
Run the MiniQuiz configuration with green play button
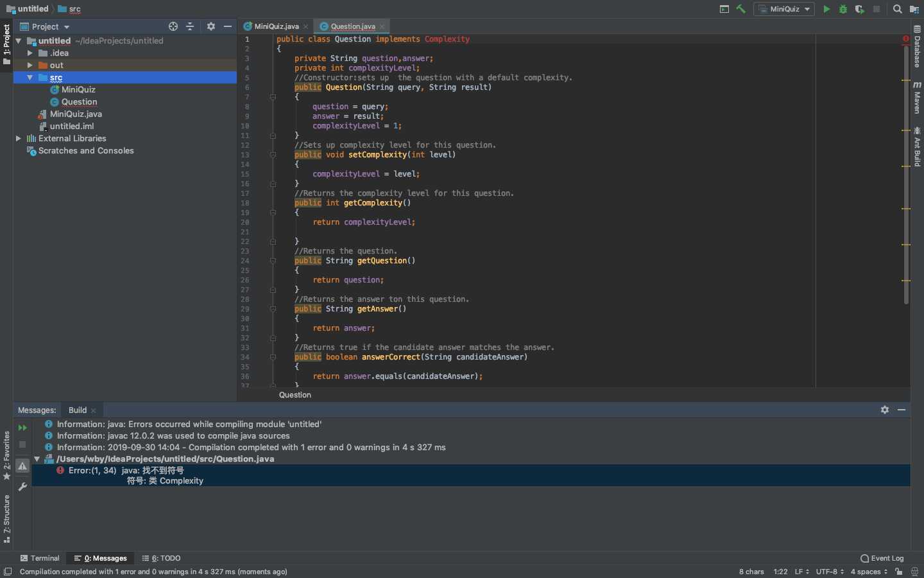tap(826, 9)
